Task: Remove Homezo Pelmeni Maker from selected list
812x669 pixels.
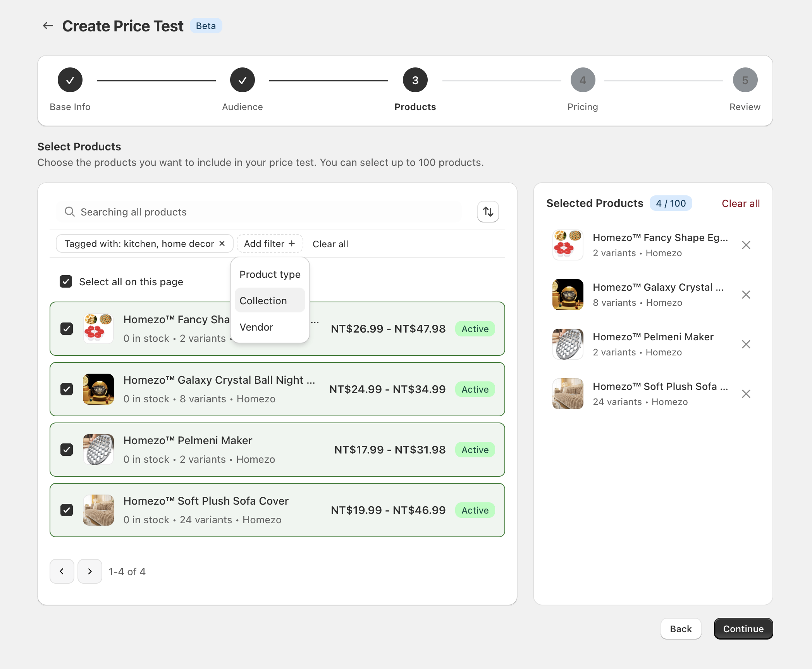Action: click(x=746, y=344)
